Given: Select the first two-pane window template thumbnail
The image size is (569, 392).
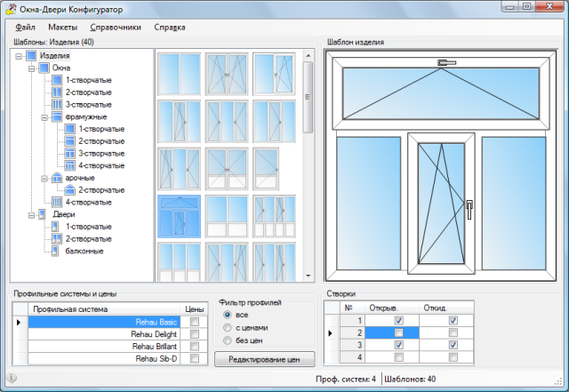Looking at the screenshot, I should click(180, 72).
